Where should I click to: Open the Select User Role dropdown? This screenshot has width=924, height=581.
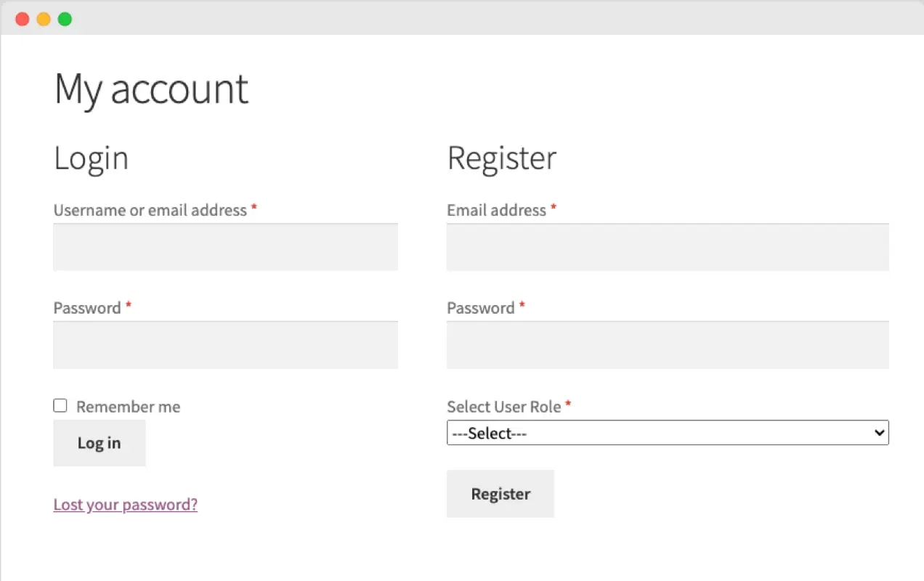click(667, 433)
